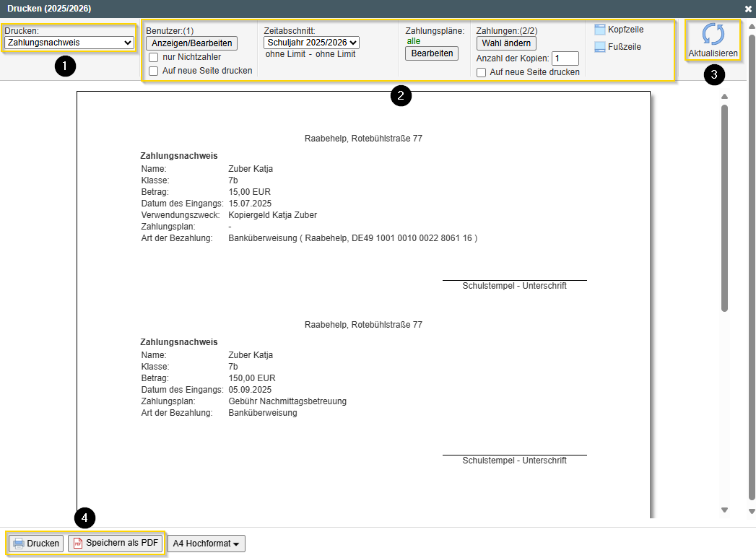Image resolution: width=756 pixels, height=558 pixels.
Task: Open the Zahlungsnachweis print type dropdown
Action: (x=69, y=43)
